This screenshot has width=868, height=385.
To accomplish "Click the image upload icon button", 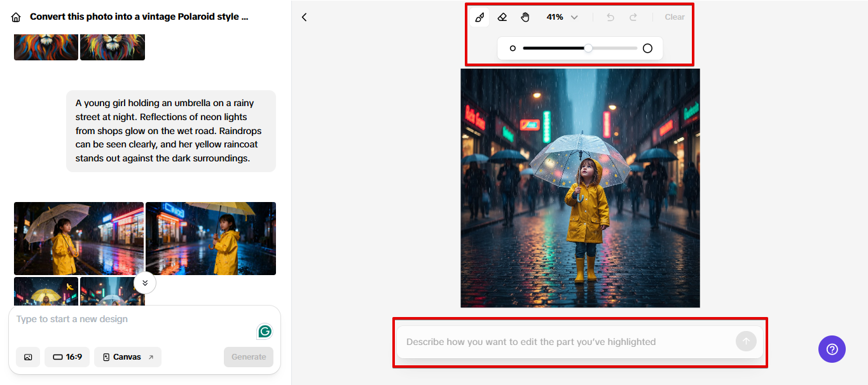I will [x=28, y=357].
